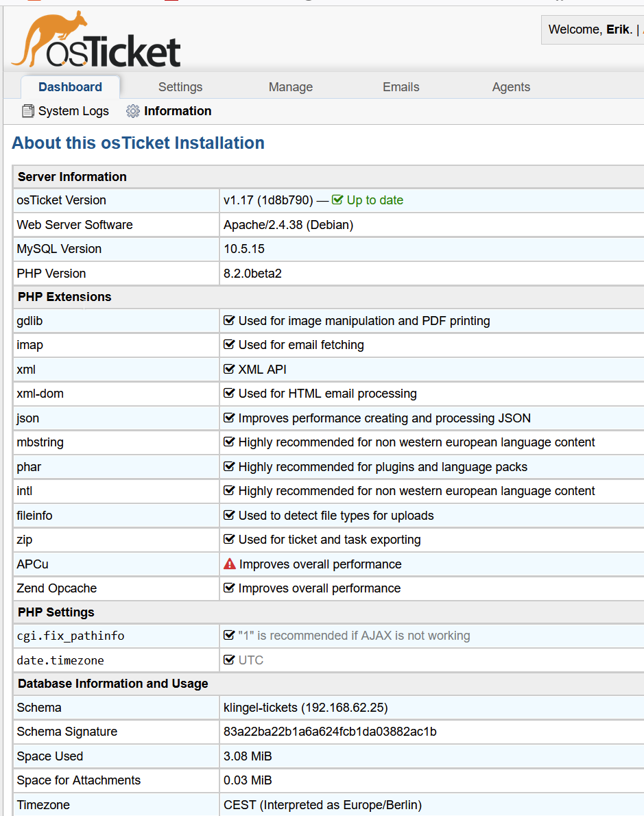
Task: Click the imap extension check mark
Action: coord(230,345)
